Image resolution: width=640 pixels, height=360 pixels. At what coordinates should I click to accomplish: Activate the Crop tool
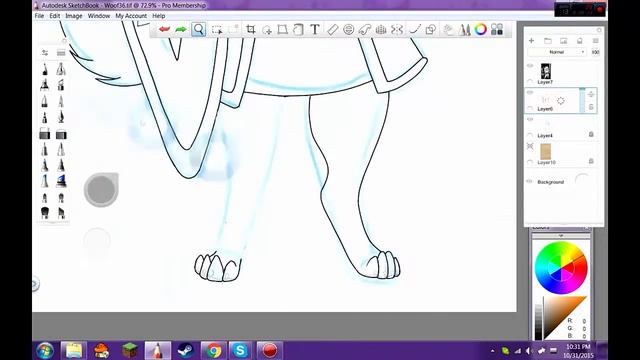point(251,29)
